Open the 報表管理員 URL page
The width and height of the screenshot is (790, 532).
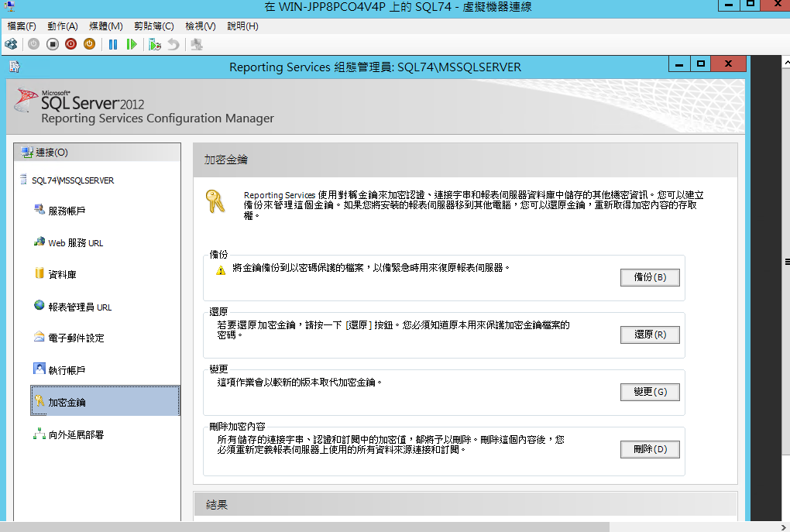[x=80, y=307]
